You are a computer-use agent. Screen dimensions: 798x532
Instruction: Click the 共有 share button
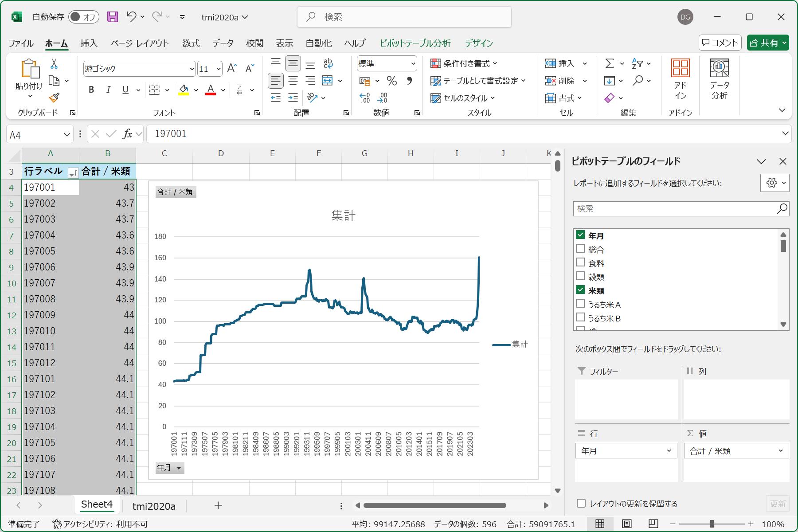click(768, 43)
